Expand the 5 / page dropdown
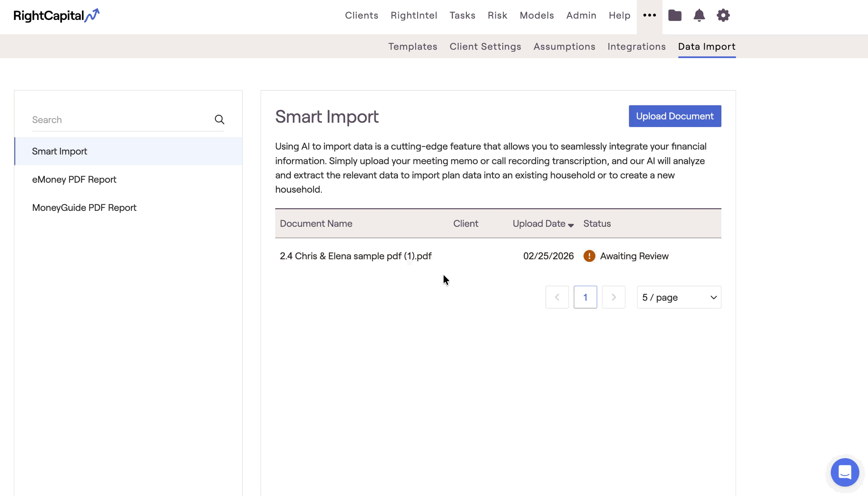 click(679, 297)
